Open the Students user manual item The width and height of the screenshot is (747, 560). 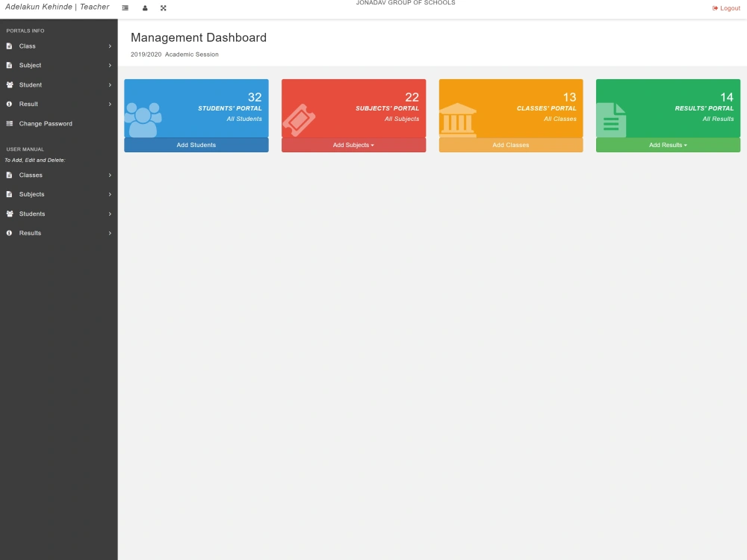point(58,214)
